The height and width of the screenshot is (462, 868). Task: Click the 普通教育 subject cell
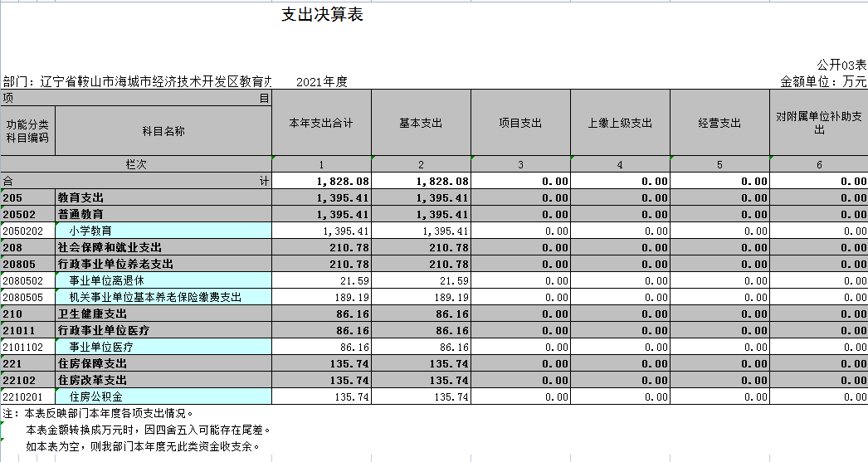click(163, 214)
